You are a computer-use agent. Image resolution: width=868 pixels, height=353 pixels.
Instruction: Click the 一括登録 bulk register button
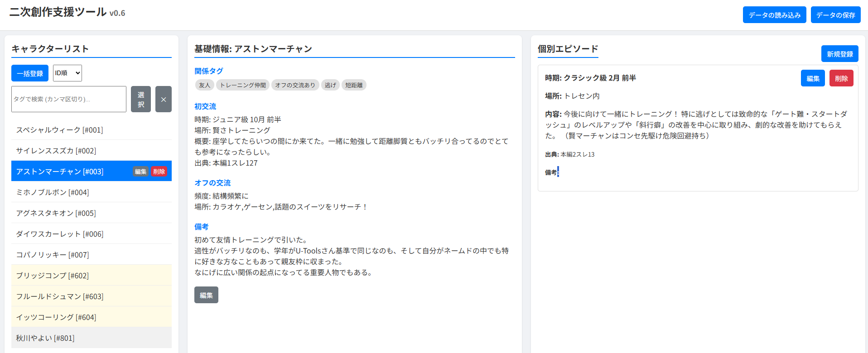coord(30,73)
